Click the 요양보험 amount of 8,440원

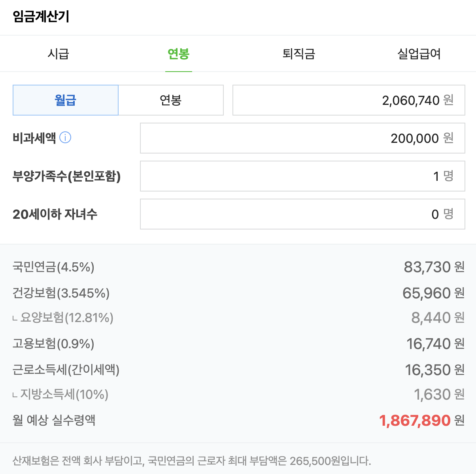pos(434,318)
